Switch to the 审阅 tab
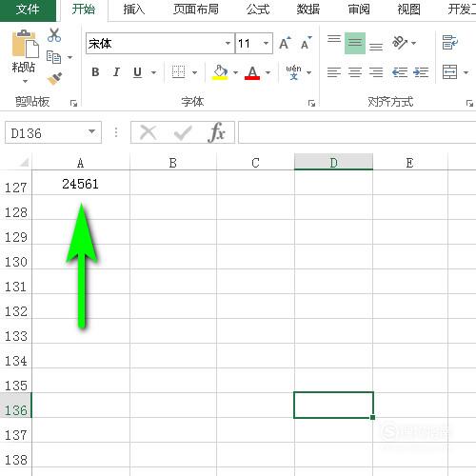The height and width of the screenshot is (476, 476). pos(359,10)
